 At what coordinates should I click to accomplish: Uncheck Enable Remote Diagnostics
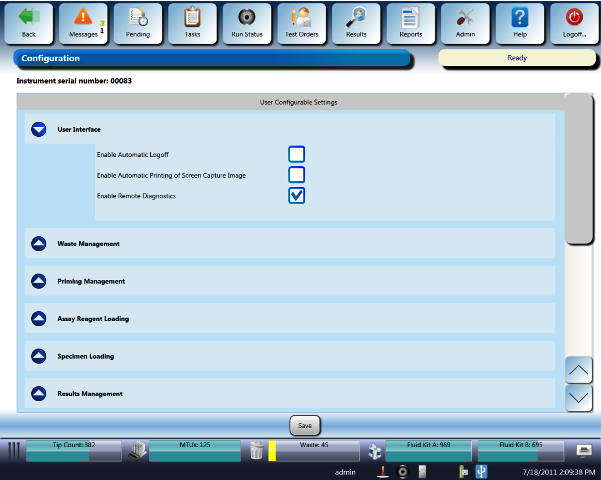(296, 196)
